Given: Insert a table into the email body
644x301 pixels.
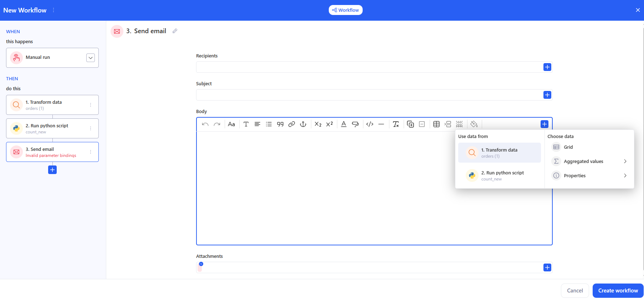Looking at the screenshot, I should pyautogui.click(x=436, y=124).
